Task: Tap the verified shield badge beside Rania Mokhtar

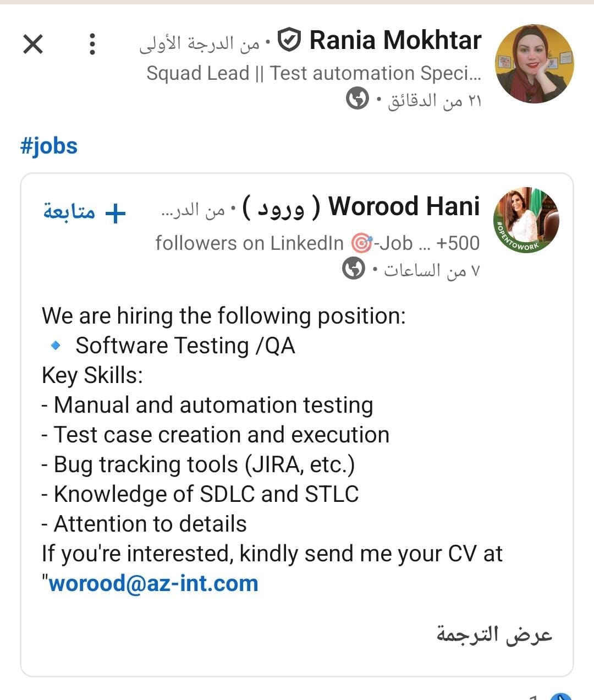Action: [288, 40]
